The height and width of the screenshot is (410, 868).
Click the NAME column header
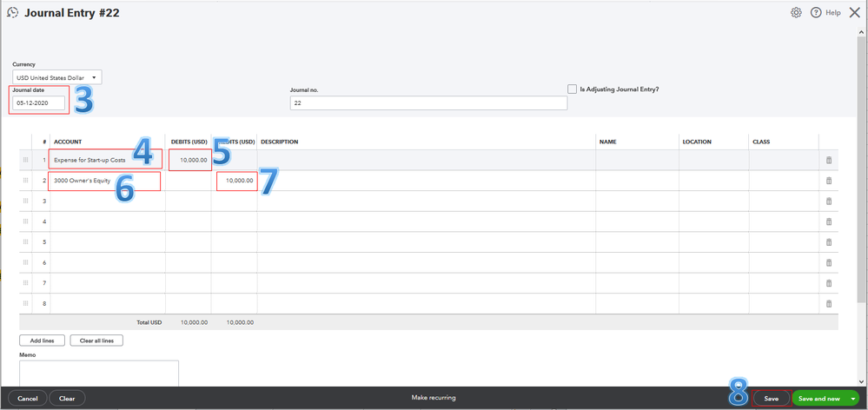(608, 142)
